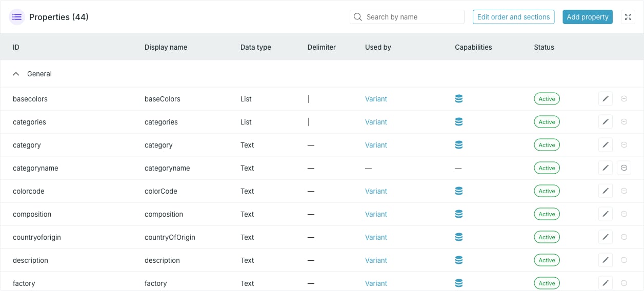
Task: Click database capability icon for countryoforigin
Action: point(459,237)
